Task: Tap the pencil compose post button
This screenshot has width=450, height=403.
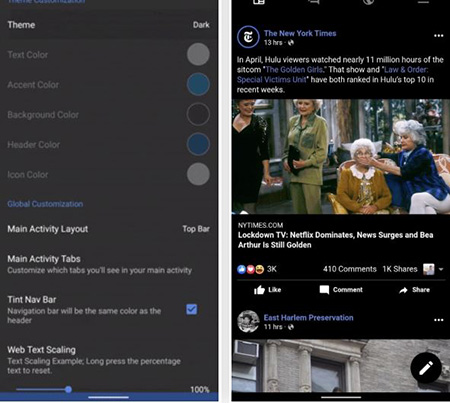Action: [426, 368]
